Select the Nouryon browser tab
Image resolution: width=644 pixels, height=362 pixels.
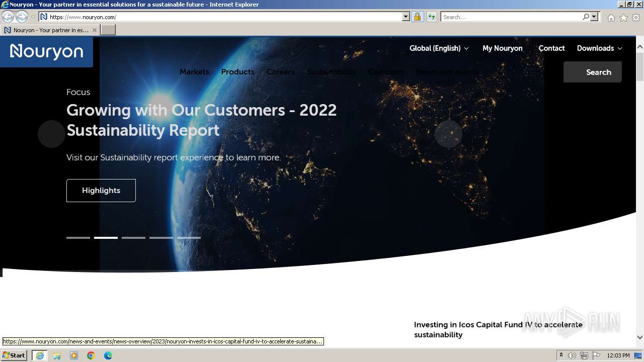point(50,30)
